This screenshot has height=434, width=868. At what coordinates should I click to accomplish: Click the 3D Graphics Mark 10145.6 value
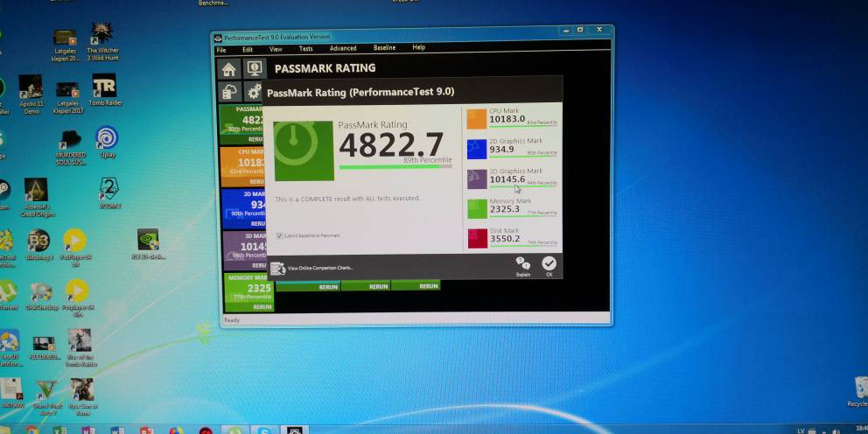507,178
